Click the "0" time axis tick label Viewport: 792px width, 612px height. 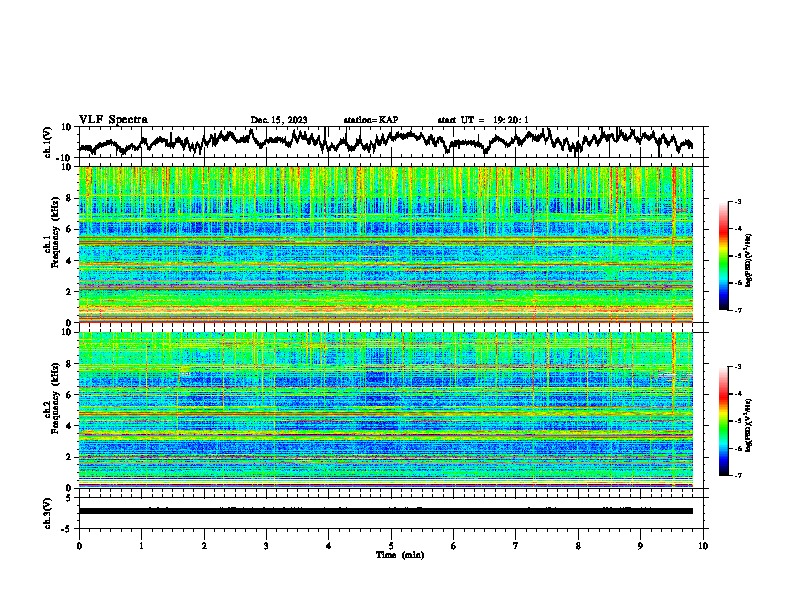pyautogui.click(x=79, y=546)
